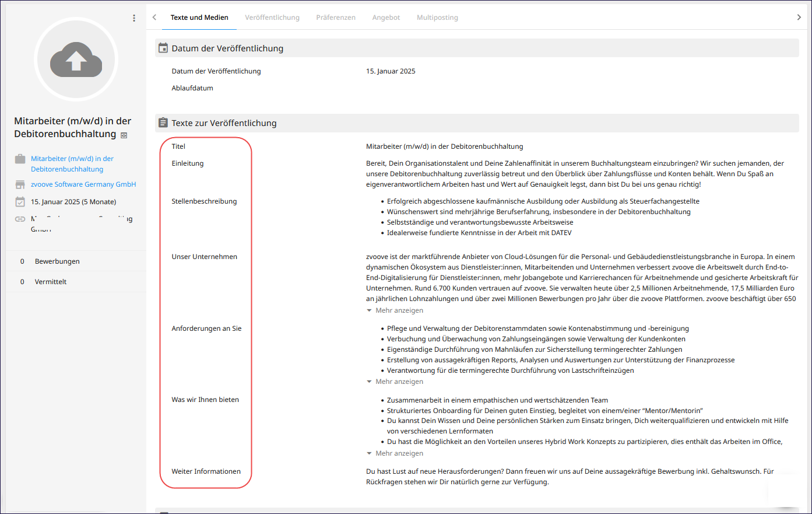Viewport: 812px width, 514px height.
Task: Click the store icon next to zvoove Software
Action: click(20, 184)
